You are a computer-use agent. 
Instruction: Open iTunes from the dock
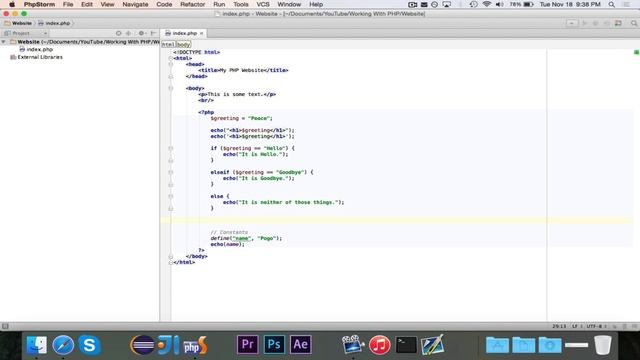[x=380, y=345]
